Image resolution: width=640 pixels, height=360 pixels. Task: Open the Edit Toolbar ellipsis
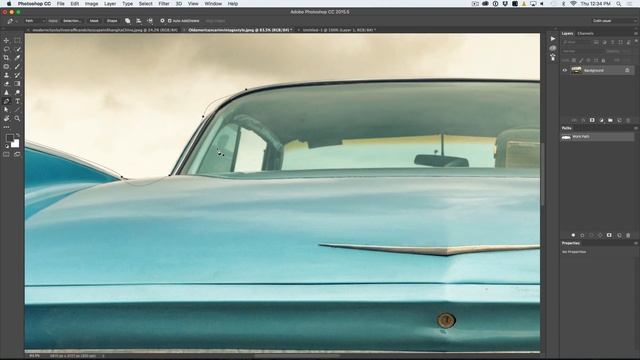pyautogui.click(x=6, y=127)
